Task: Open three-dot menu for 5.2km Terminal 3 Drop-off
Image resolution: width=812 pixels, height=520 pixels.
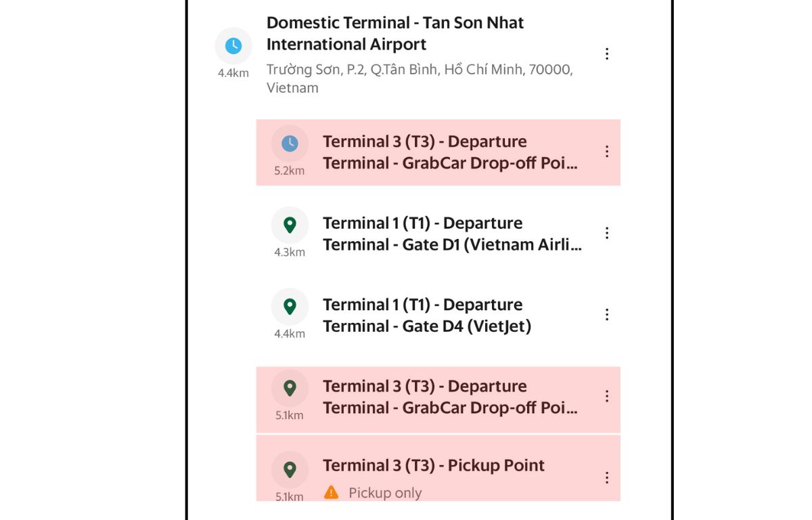Action: click(x=607, y=152)
